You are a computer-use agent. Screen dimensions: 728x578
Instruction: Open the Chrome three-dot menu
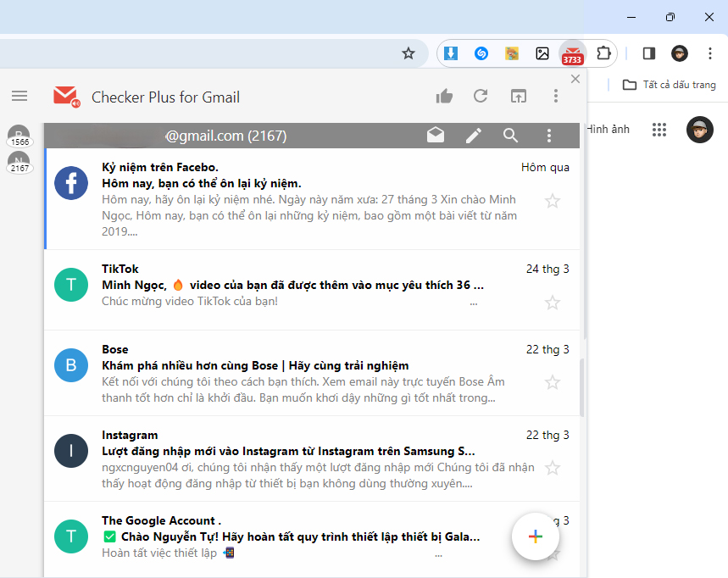pos(710,53)
